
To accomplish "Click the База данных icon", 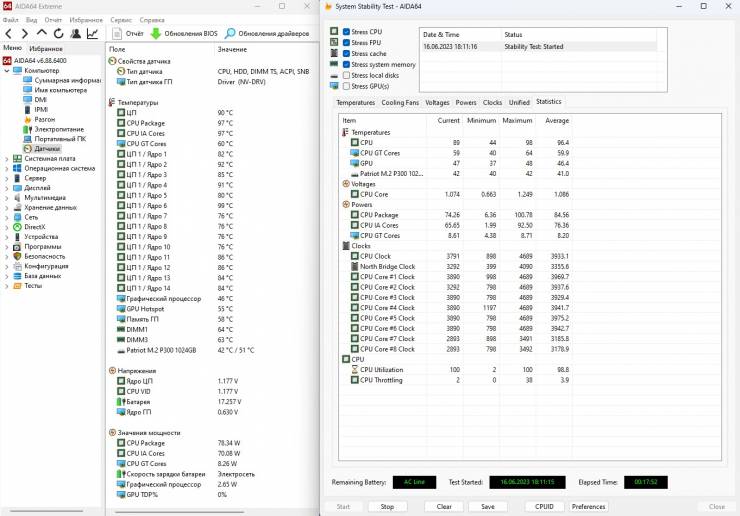I will point(17,276).
